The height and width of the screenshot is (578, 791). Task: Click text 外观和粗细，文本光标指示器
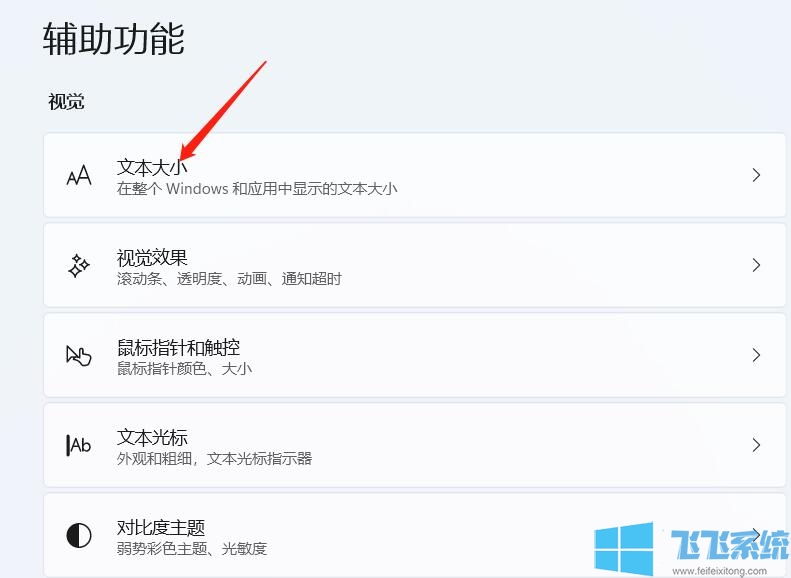click(214, 458)
